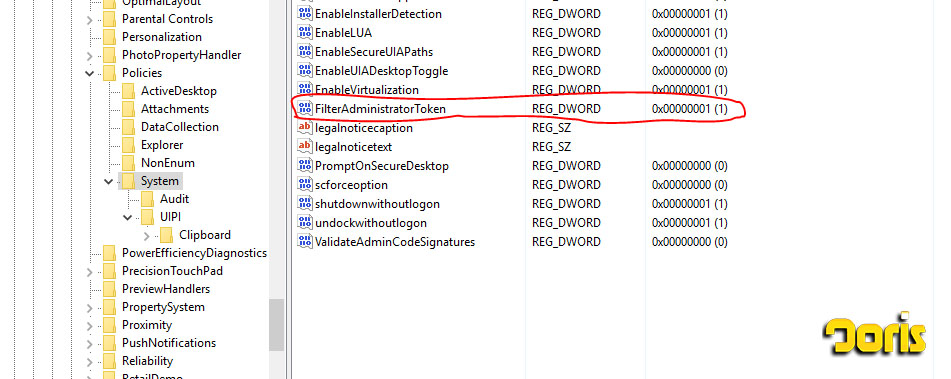Viewport: 951px width, 379px height.
Task: Click the Clipboard folder icon
Action: 166,235
